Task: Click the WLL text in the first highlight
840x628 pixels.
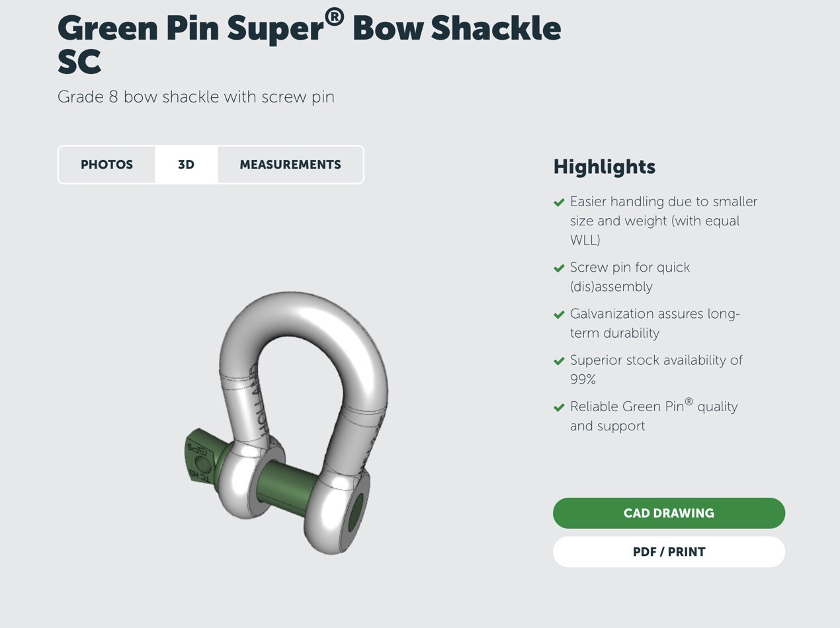Action: (x=585, y=240)
